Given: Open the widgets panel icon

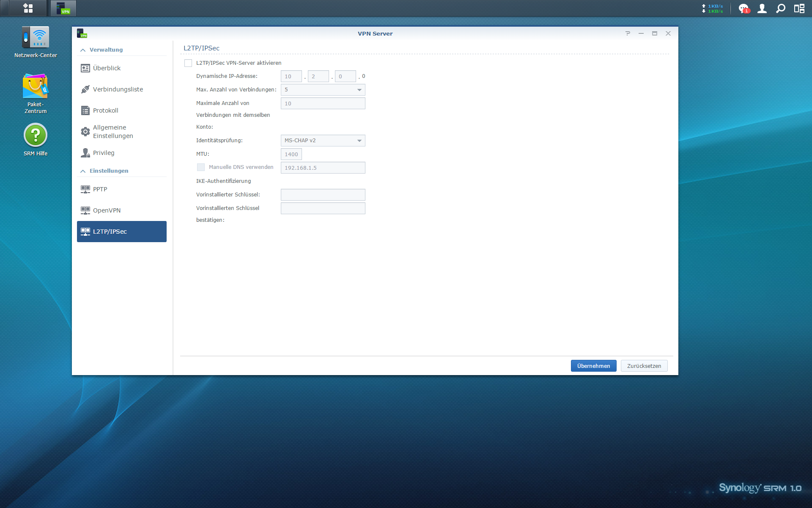Looking at the screenshot, I should tap(799, 8).
